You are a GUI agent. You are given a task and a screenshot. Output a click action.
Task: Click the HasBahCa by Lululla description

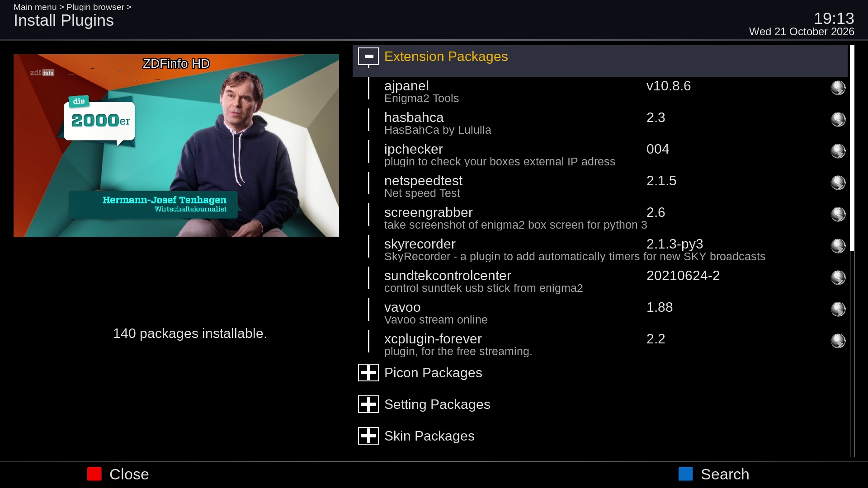tap(438, 130)
